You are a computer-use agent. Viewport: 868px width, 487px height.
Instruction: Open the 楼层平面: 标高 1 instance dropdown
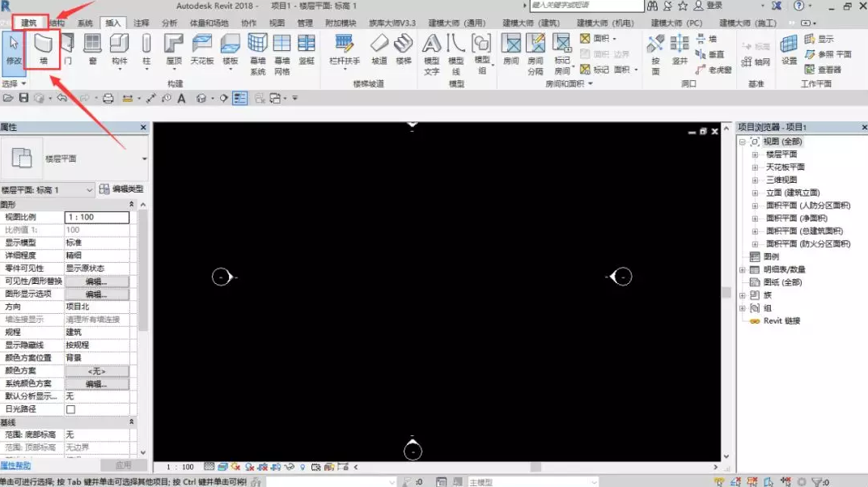pos(48,190)
